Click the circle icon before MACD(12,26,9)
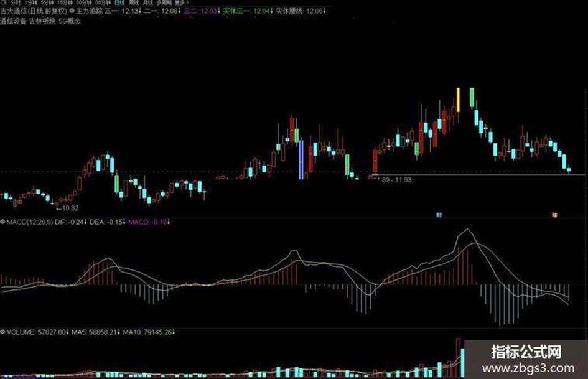The image size is (588, 379). (2, 222)
